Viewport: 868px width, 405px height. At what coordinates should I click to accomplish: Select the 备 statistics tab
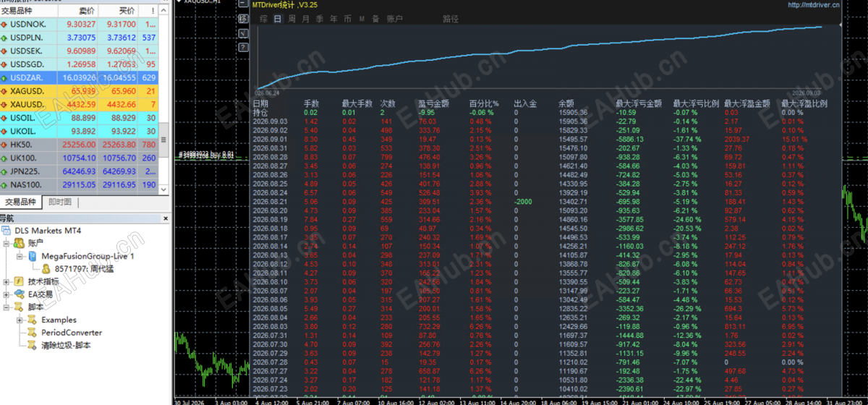(375, 19)
